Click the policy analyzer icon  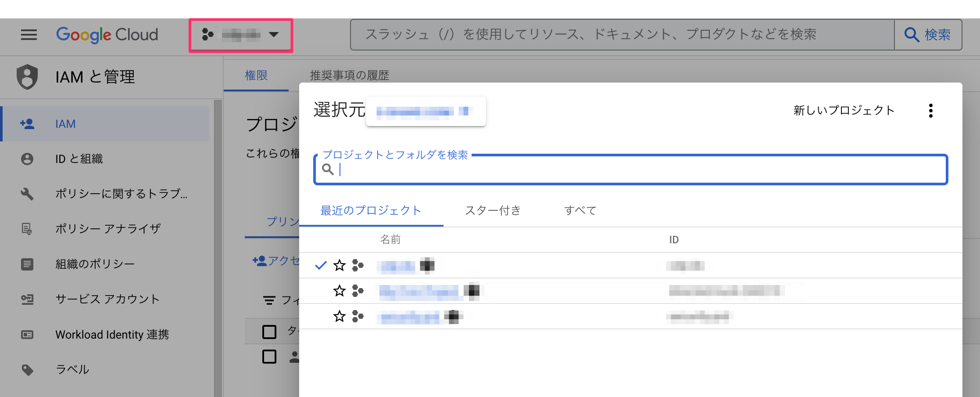pos(27,229)
